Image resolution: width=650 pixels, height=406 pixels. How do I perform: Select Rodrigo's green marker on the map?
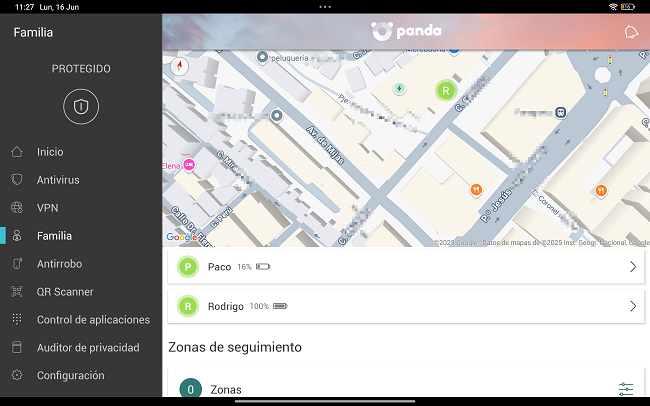(445, 91)
